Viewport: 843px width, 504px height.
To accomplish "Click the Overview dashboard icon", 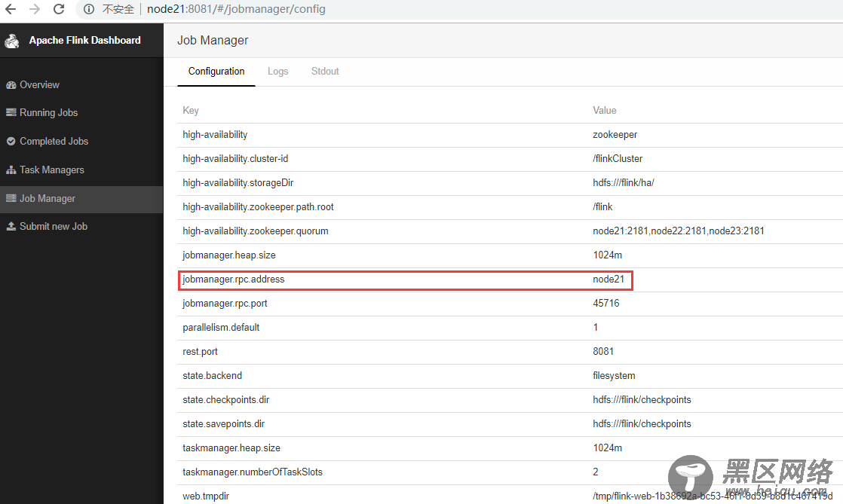I will click(x=11, y=85).
